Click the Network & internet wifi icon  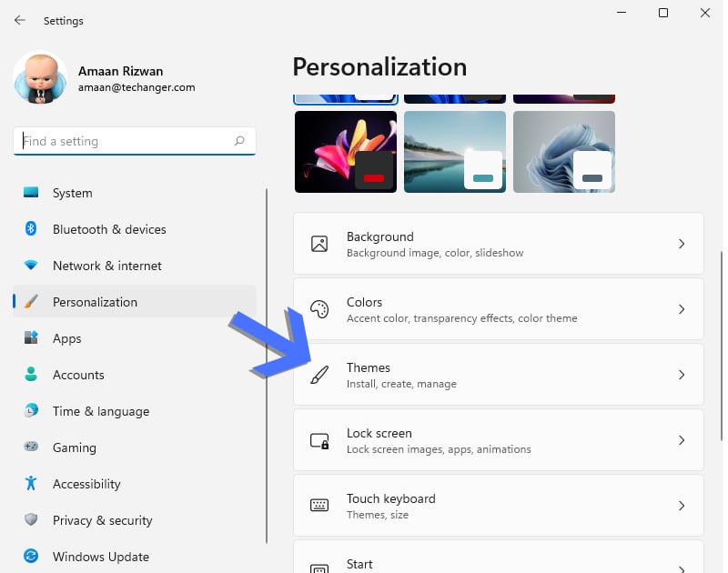31,266
